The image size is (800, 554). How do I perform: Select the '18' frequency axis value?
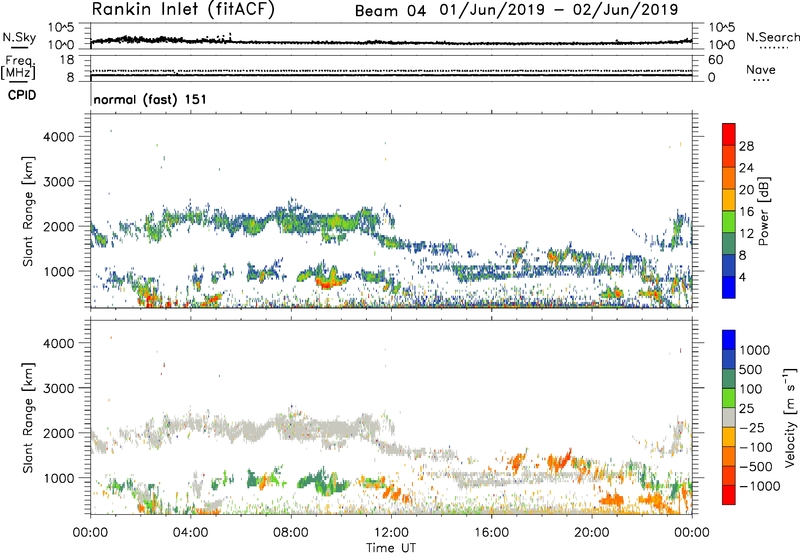pyautogui.click(x=66, y=60)
